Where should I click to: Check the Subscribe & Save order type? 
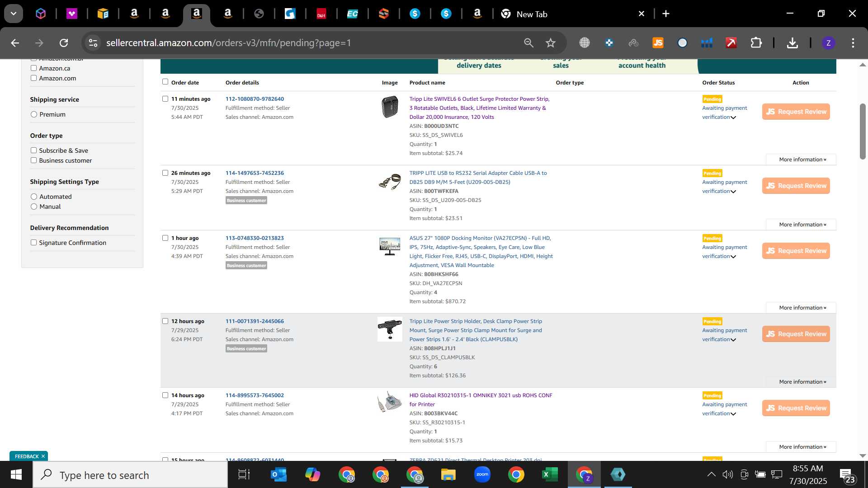pos(33,150)
